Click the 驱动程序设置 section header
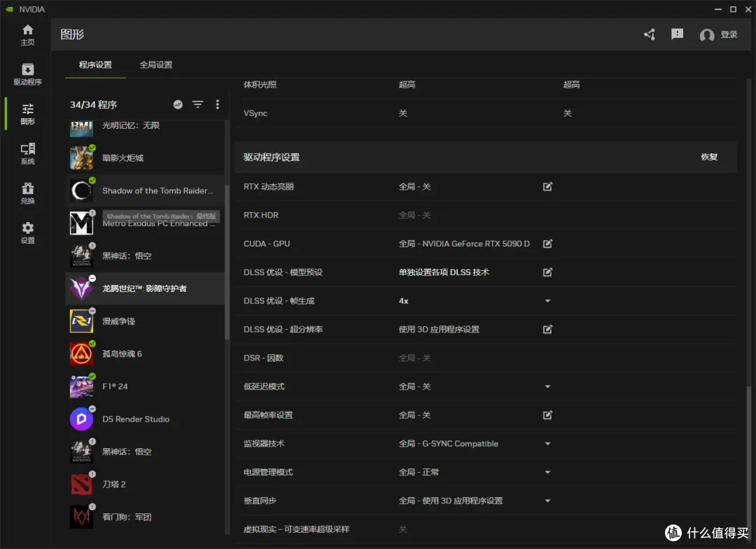 coord(272,158)
